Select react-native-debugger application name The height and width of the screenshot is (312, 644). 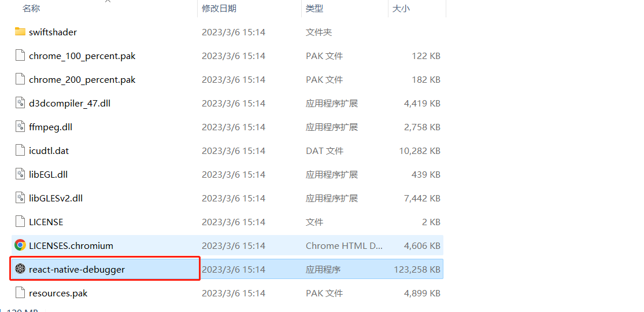click(x=77, y=270)
